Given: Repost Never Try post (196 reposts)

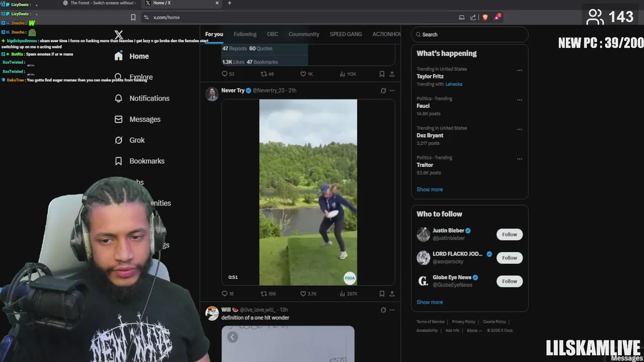Looking at the screenshot, I should click(x=268, y=294).
